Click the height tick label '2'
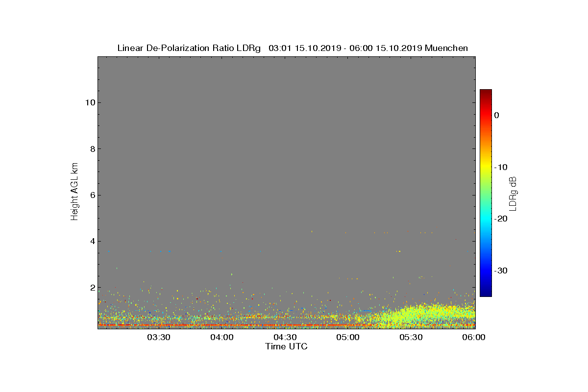 92,288
